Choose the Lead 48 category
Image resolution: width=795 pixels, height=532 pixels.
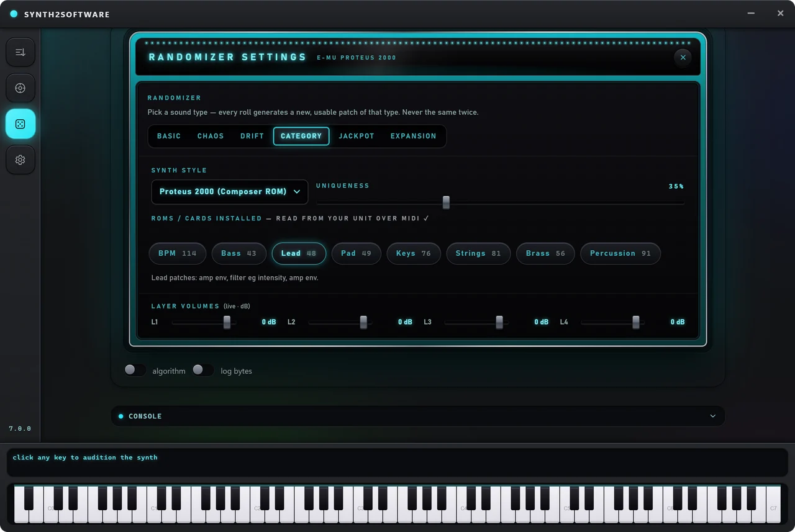point(299,253)
